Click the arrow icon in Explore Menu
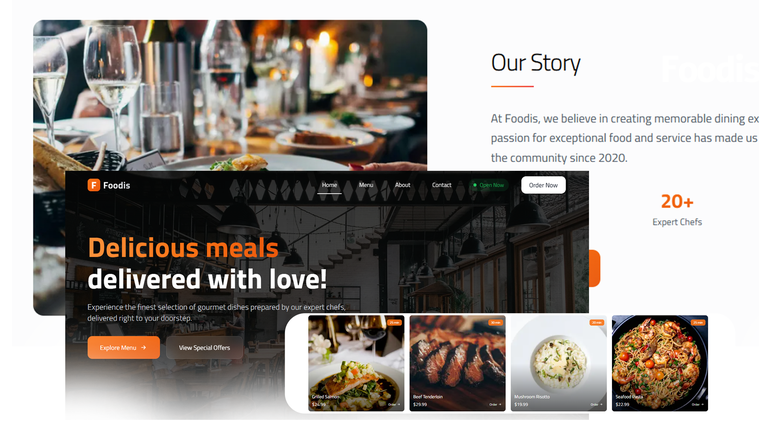Screen dimensions: 759x427 point(144,348)
